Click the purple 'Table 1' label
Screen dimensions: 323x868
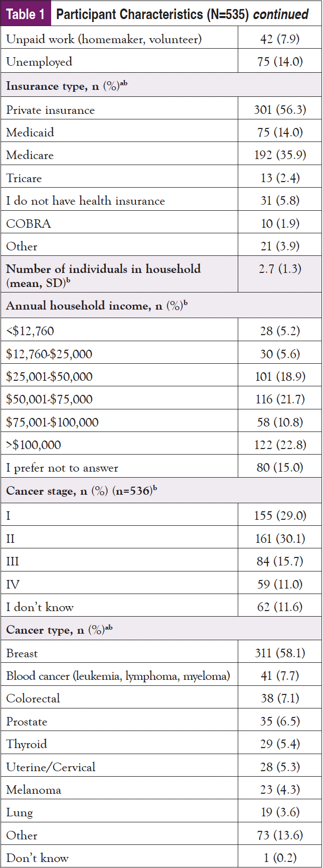click(26, 14)
